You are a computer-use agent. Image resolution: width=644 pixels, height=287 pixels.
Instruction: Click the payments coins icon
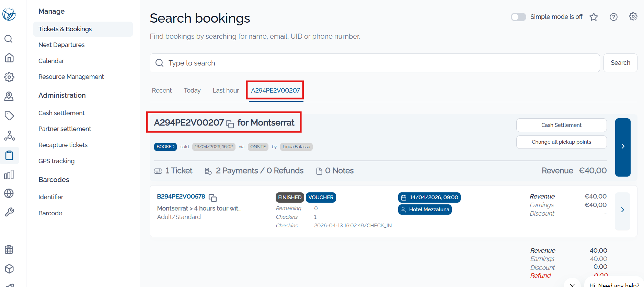point(208,171)
